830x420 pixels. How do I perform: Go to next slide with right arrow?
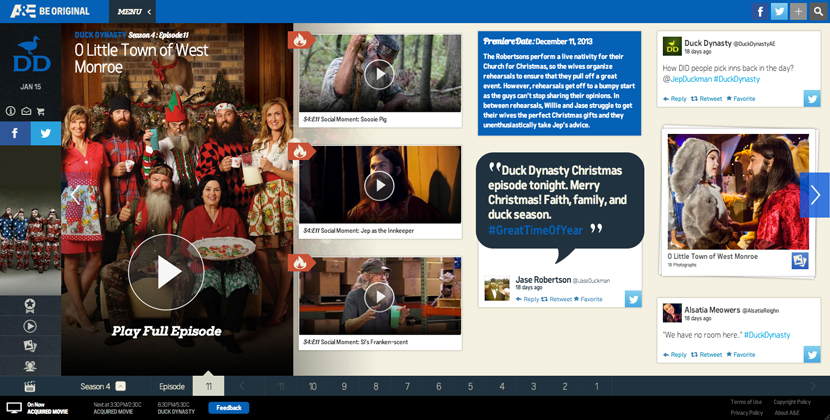point(815,195)
